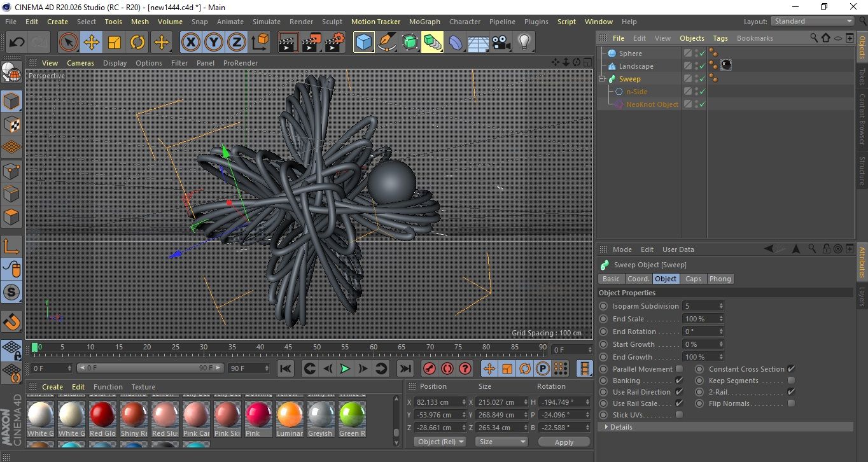
Task: Open the Layout dropdown showing Standard
Action: tap(813, 21)
